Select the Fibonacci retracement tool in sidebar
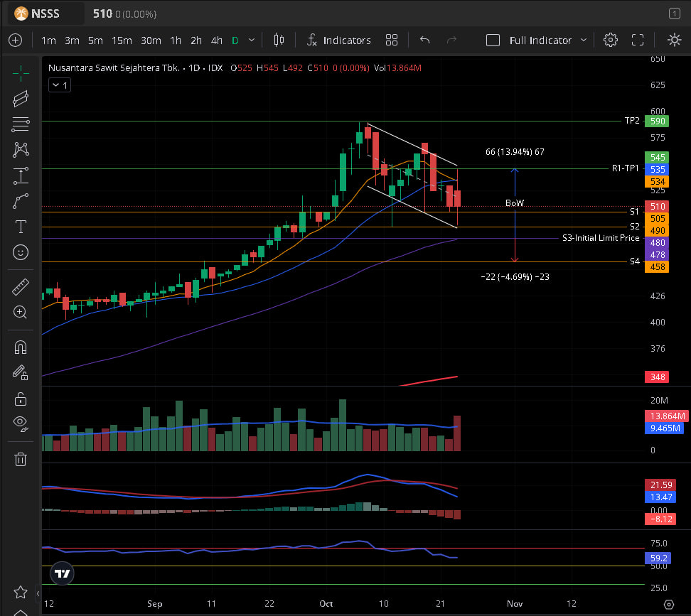This screenshot has height=616, width=691. point(21,124)
